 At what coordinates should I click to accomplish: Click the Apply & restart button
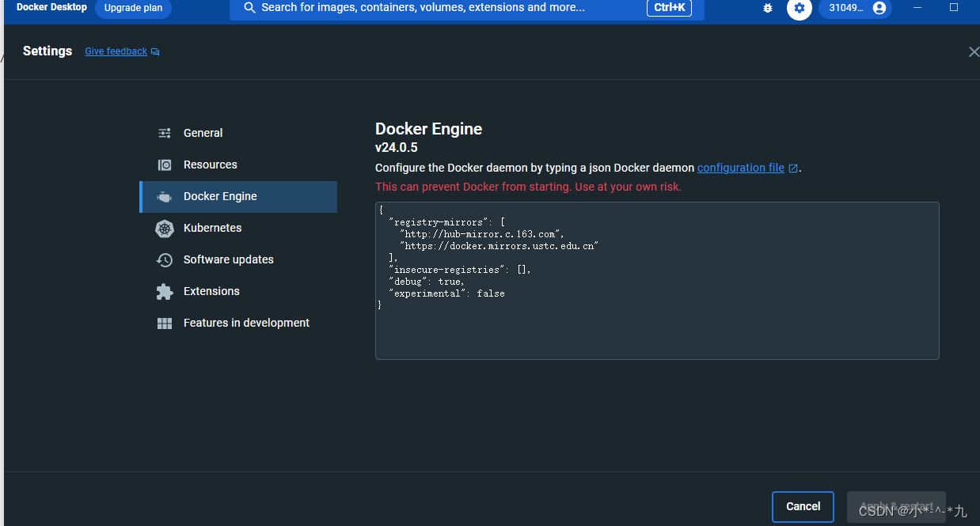(896, 506)
